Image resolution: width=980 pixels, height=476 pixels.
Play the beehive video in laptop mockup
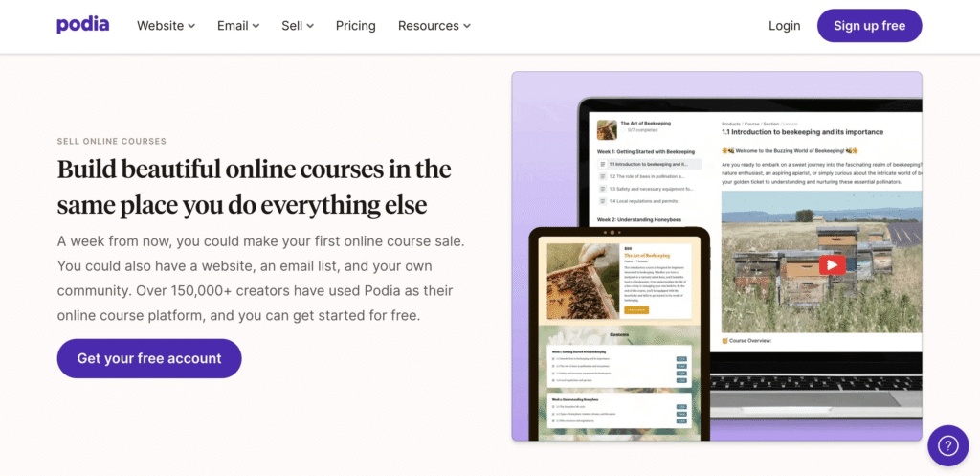coord(832,264)
